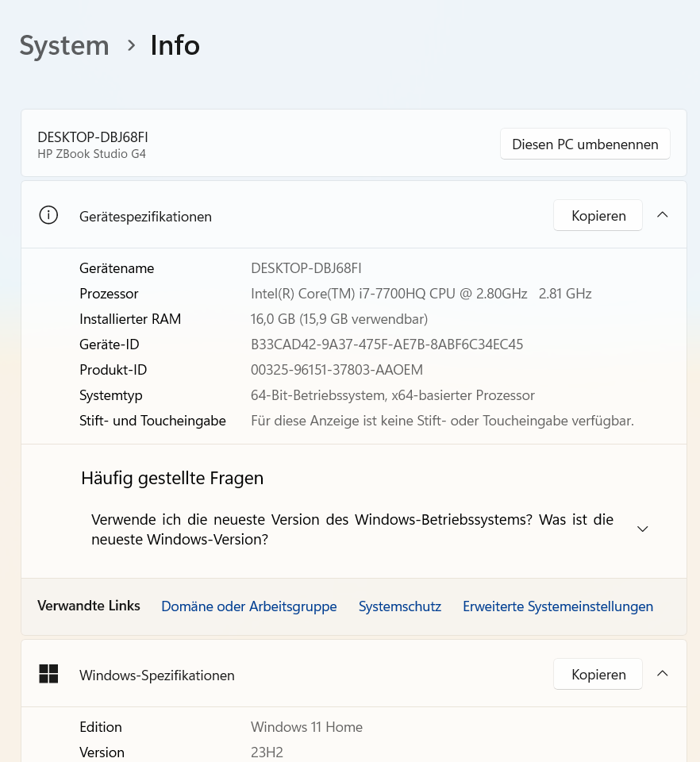Open Domäne oder Arbeitsgruppe link
Viewport: 700px width, 762px height.
[x=248, y=606]
